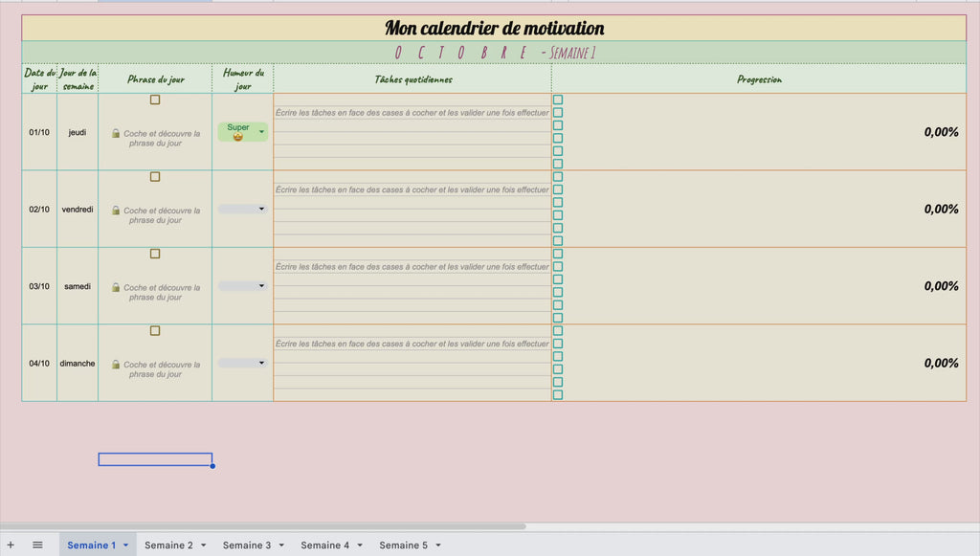Viewport: 980px width, 556px height.
Task: Click dimanche's task instruction text line
Action: pyautogui.click(x=412, y=344)
